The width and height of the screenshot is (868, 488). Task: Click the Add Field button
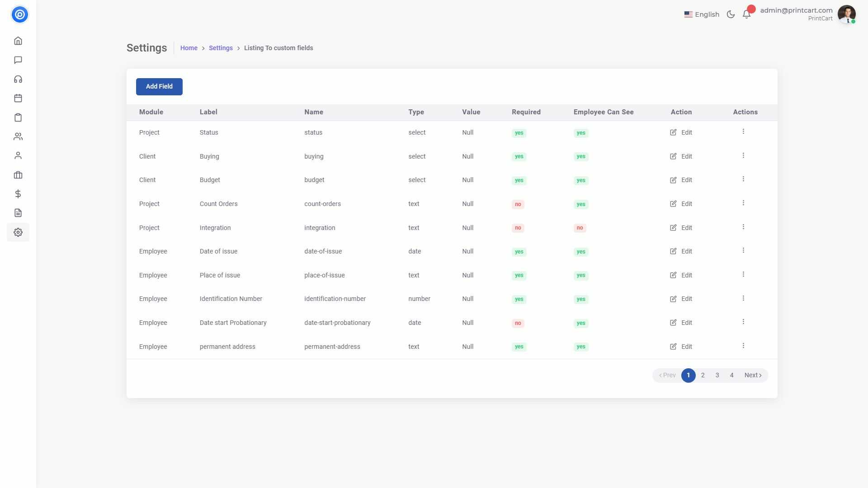159,86
